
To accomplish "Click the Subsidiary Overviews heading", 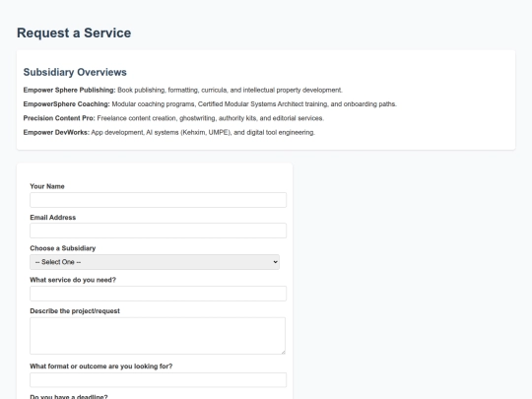I will (x=75, y=72).
